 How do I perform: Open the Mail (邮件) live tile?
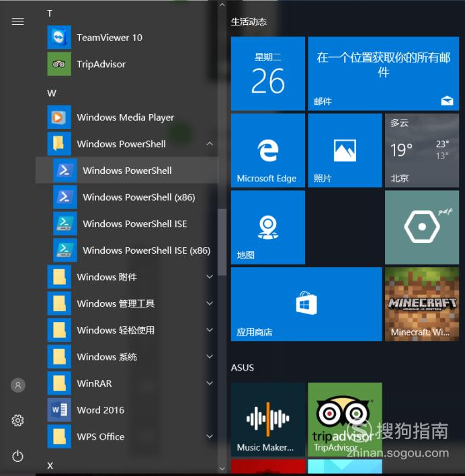[x=383, y=73]
